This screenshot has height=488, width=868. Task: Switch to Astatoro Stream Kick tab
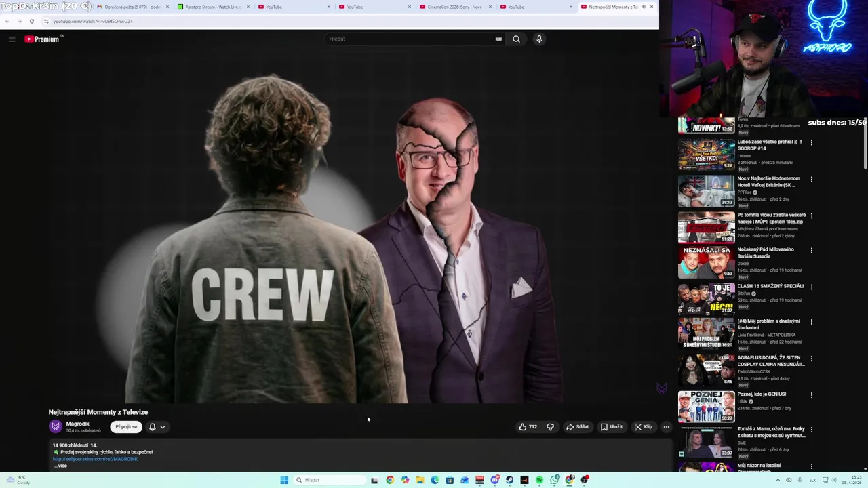213,7
